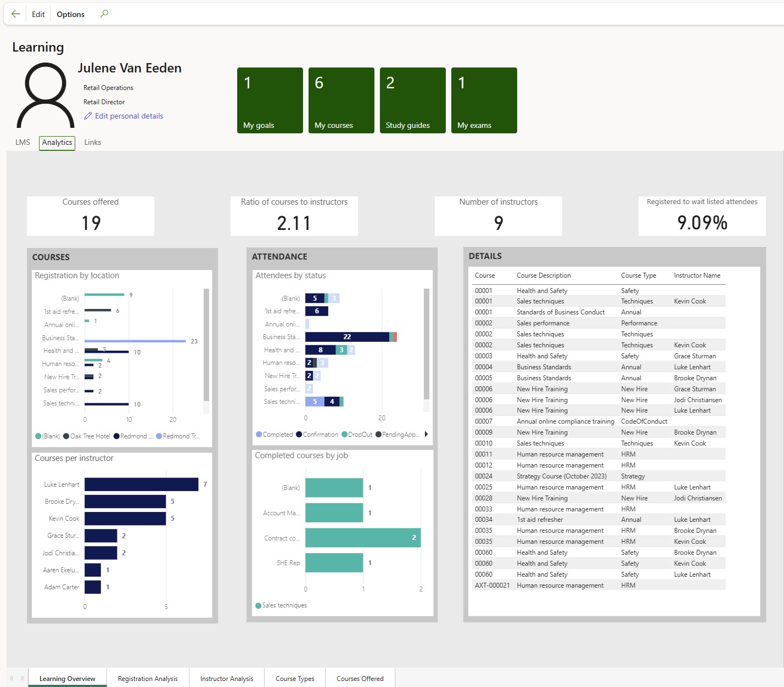This screenshot has height=687, width=784.
Task: Open the Registration Analysis report tab
Action: point(148,678)
